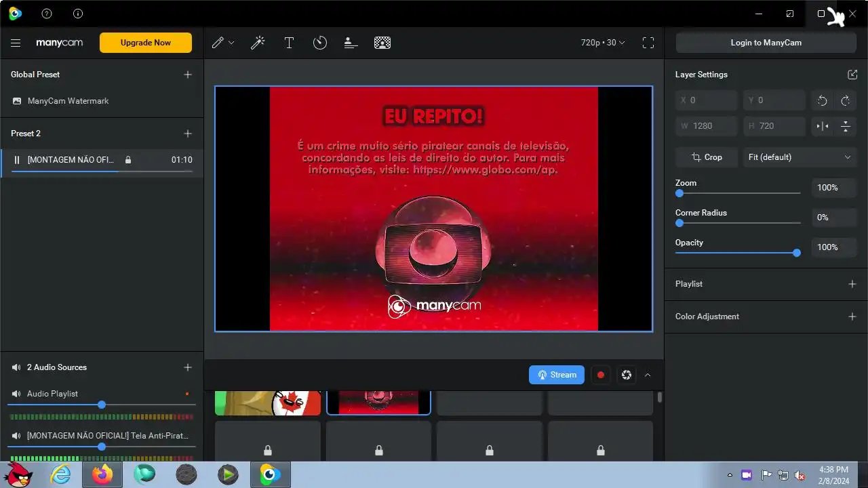Open the info icon in title bar
This screenshot has height=488, width=868.
click(78, 14)
